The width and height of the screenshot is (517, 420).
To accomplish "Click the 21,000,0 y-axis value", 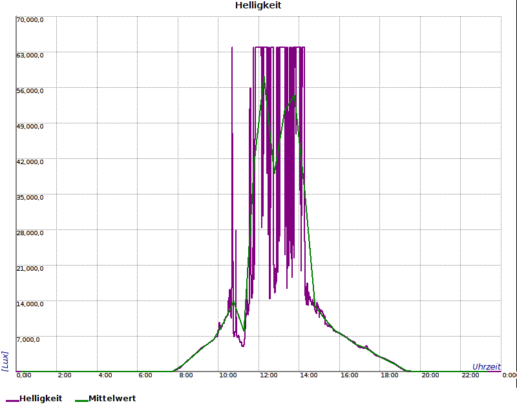I will 30,269.
